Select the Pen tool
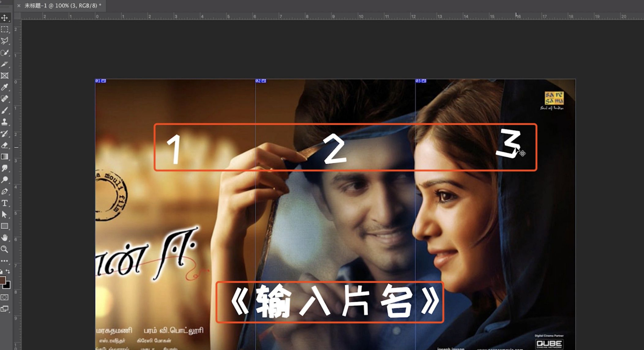644x350 pixels. tap(5, 191)
